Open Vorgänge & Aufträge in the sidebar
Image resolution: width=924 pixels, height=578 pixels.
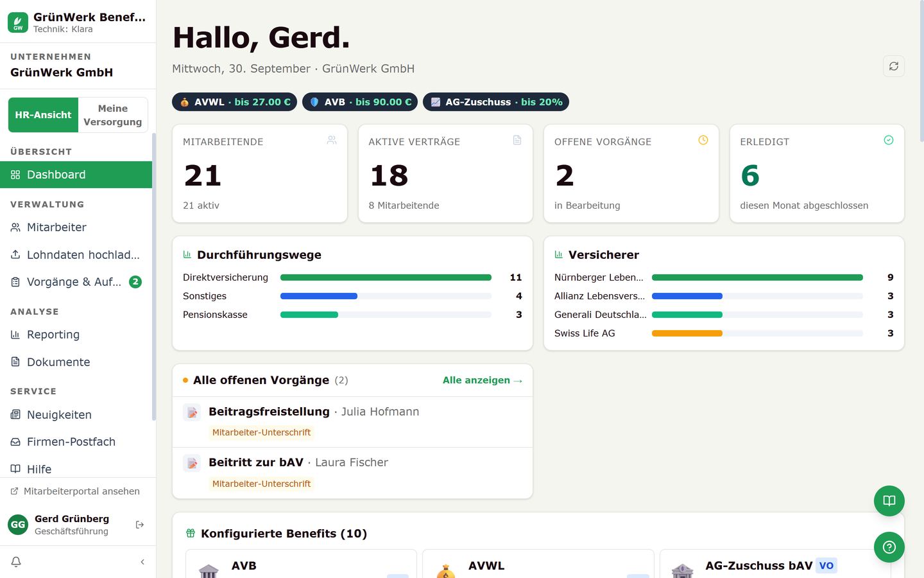coord(76,282)
